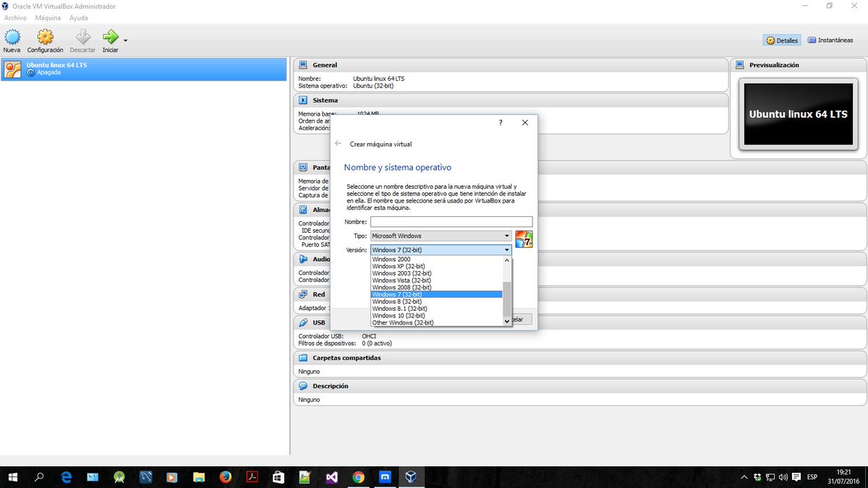The image size is (868, 488).
Task: Open the Windows Start menu
Action: [x=13, y=477]
